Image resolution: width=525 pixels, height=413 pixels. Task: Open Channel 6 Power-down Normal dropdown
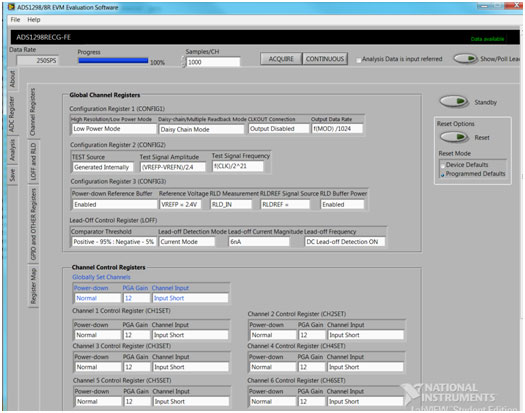[x=273, y=401]
